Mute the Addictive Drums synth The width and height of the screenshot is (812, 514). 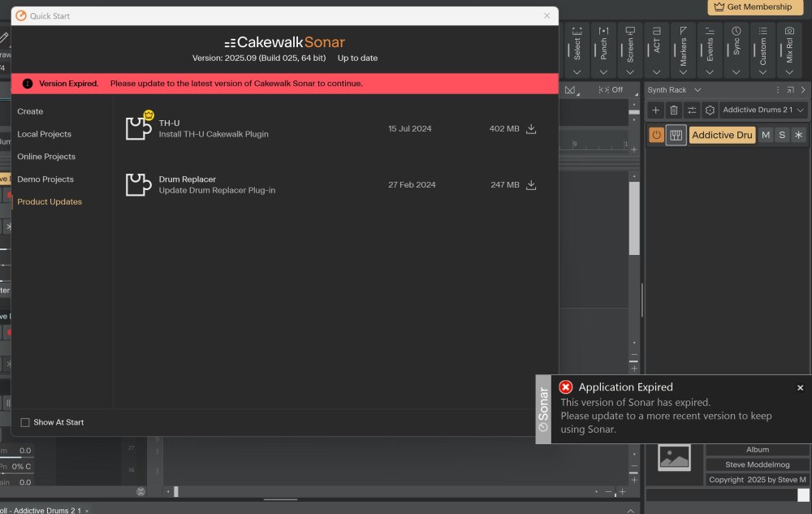point(766,135)
